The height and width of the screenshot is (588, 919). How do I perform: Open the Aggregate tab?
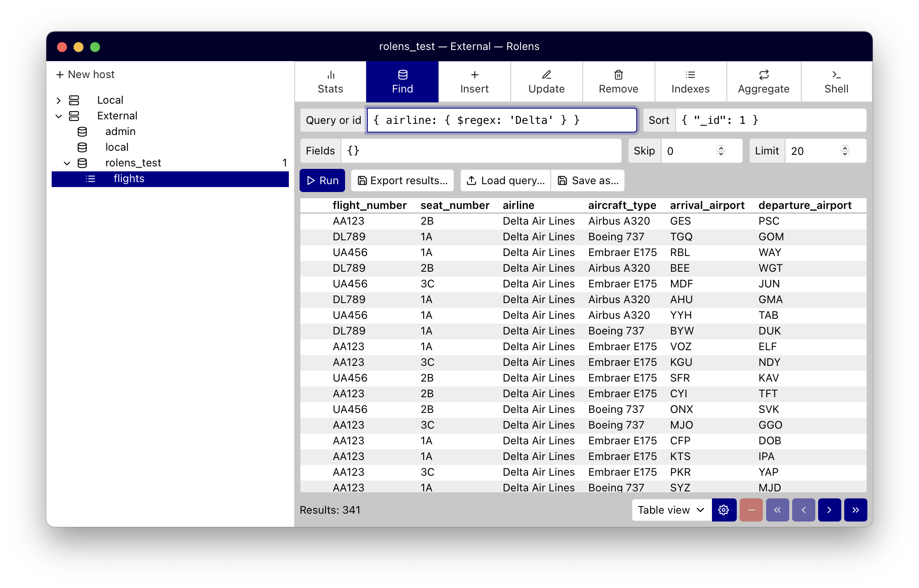[764, 82]
